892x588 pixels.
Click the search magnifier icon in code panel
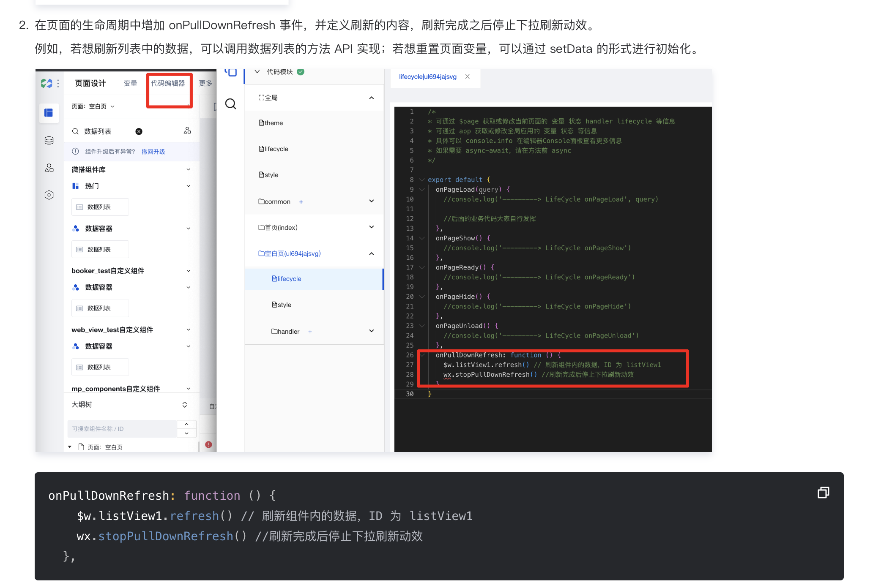[230, 104]
